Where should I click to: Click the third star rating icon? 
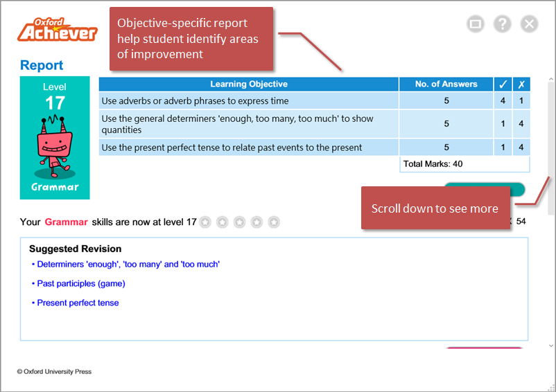pos(239,222)
